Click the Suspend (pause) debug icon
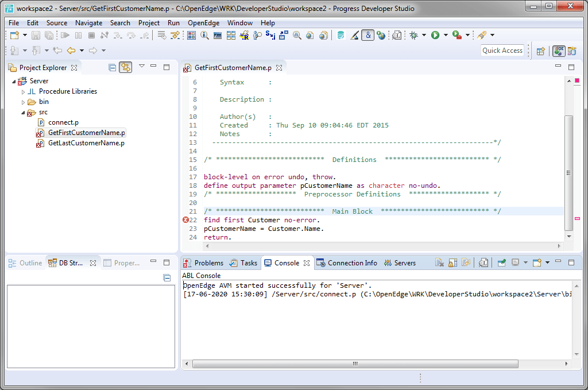The width and height of the screenshot is (588, 390). click(78, 35)
